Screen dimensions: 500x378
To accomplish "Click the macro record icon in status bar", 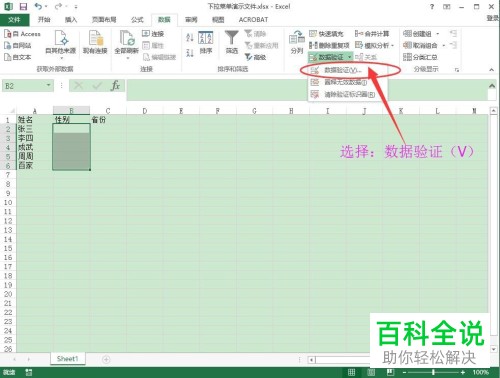I will click(29, 372).
